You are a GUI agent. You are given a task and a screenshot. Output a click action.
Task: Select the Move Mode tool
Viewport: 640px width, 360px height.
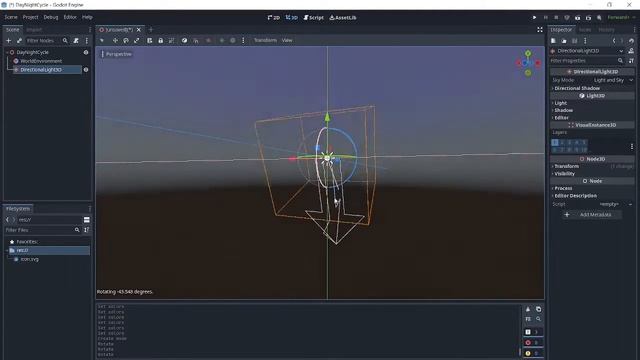[115, 40]
